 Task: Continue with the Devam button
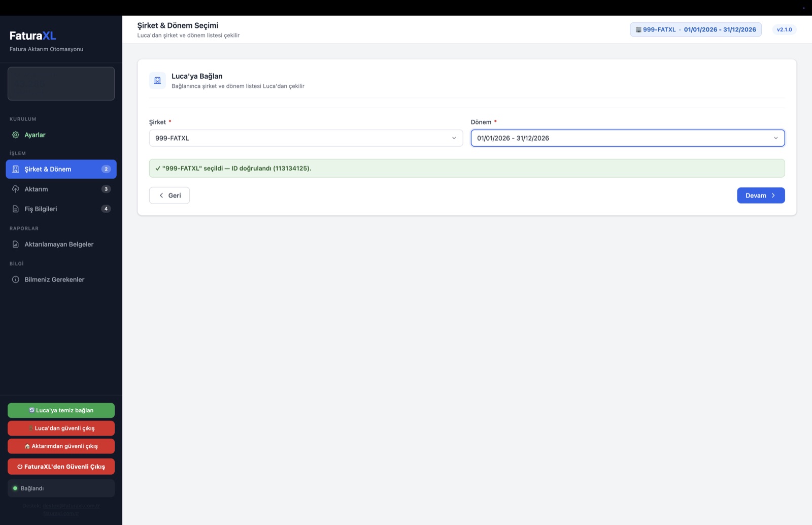(761, 195)
